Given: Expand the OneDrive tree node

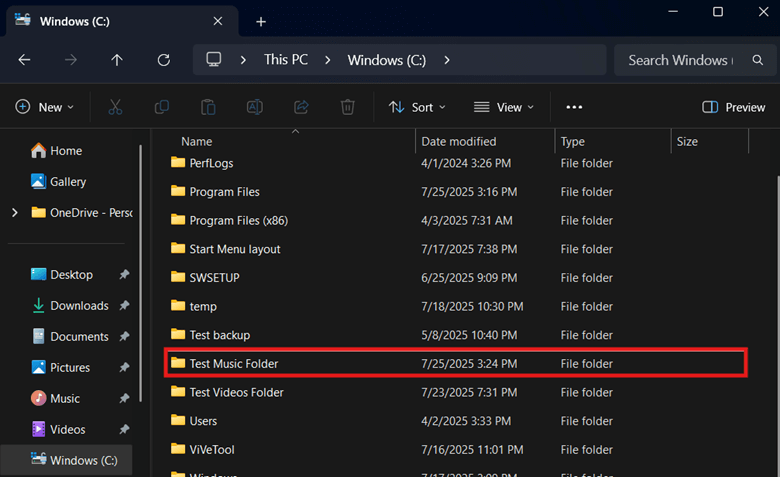Looking at the screenshot, I should (14, 212).
